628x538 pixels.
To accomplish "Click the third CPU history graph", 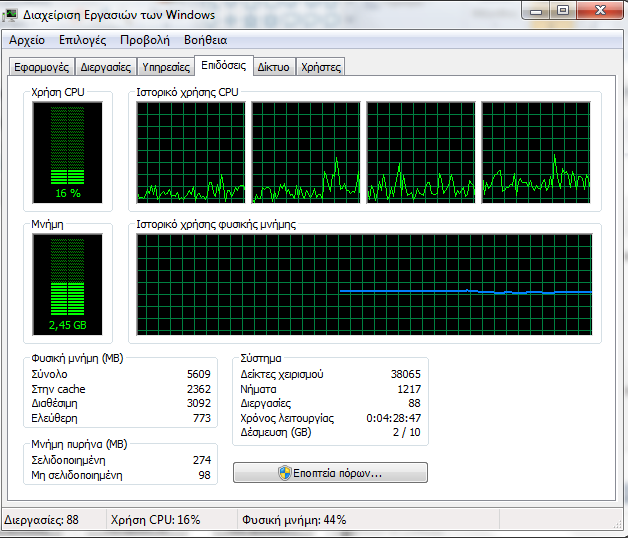I will 421,152.
